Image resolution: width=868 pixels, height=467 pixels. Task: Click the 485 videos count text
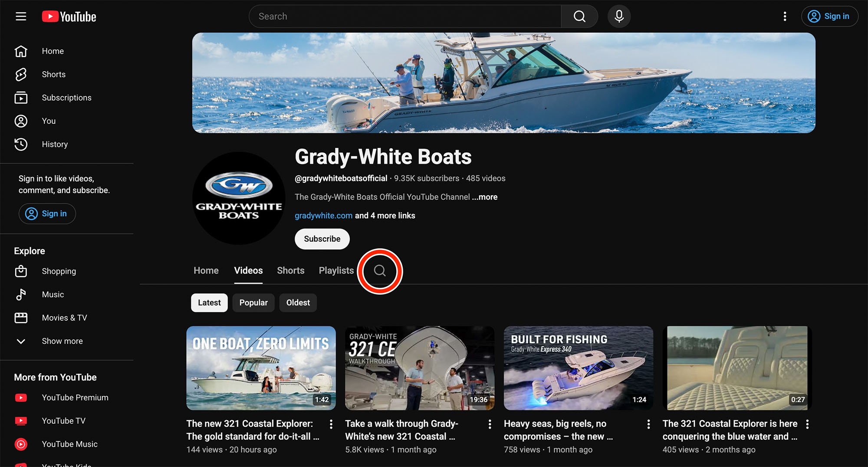(486, 178)
